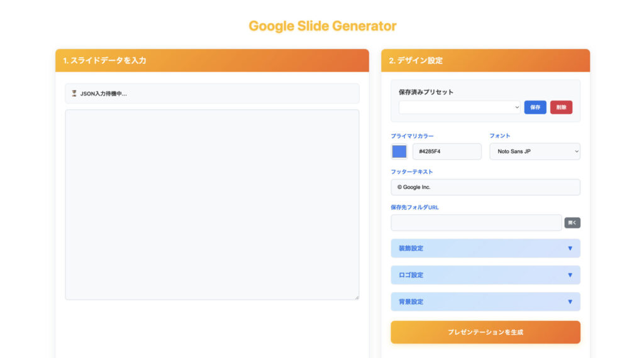Click the Google Slide Generator title

tap(322, 26)
